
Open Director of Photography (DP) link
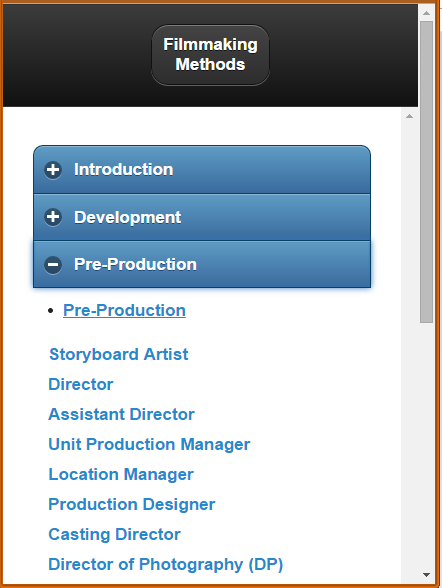[166, 564]
